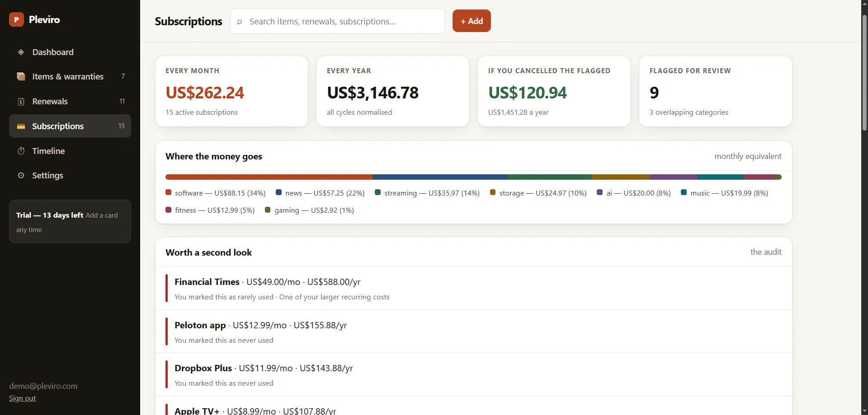Click the Pleviro logo icon
The width and height of the screenshot is (868, 415).
coord(16,19)
